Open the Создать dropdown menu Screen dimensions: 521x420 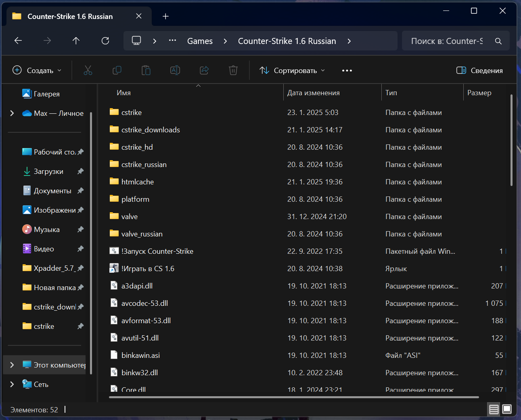tap(37, 70)
